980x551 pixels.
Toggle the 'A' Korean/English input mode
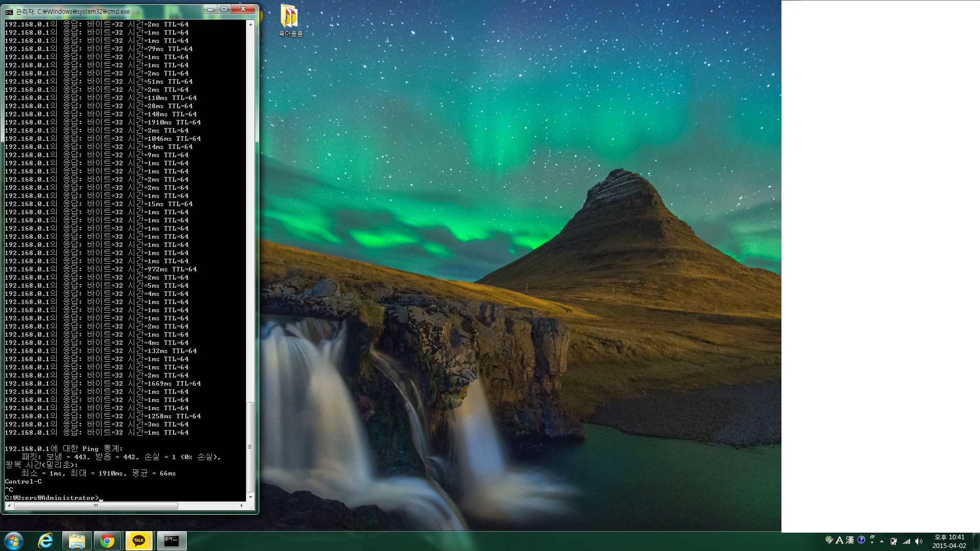[x=839, y=540]
